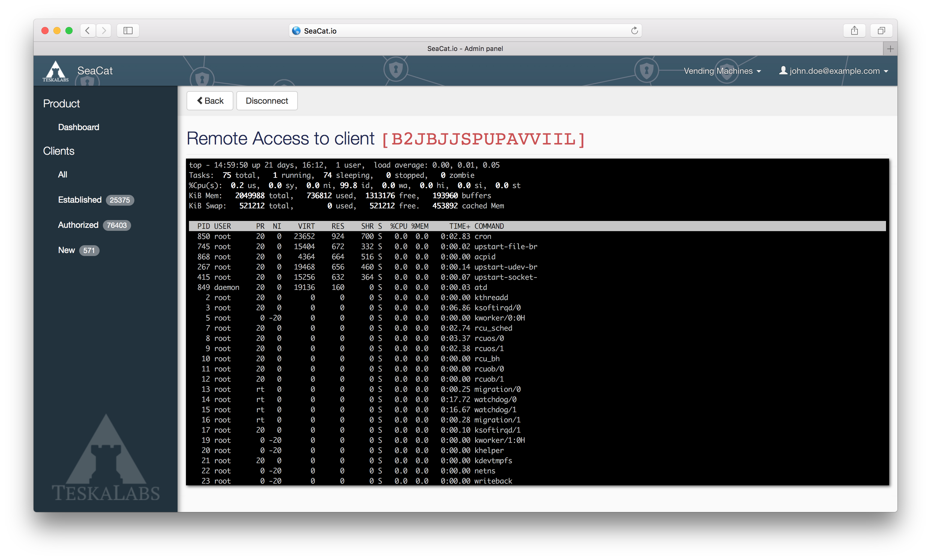The height and width of the screenshot is (560, 931).
Task: Click the kthreadd process row
Action: click(x=537, y=297)
